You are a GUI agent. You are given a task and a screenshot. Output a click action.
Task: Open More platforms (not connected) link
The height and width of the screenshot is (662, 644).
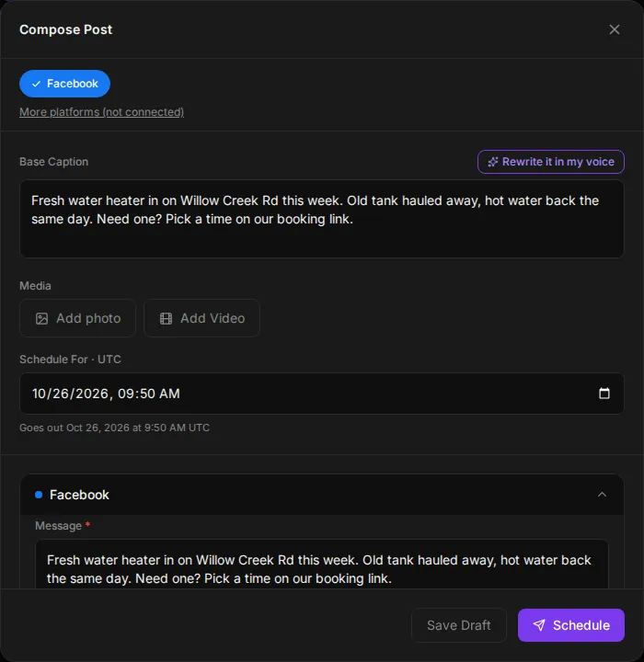tap(101, 112)
